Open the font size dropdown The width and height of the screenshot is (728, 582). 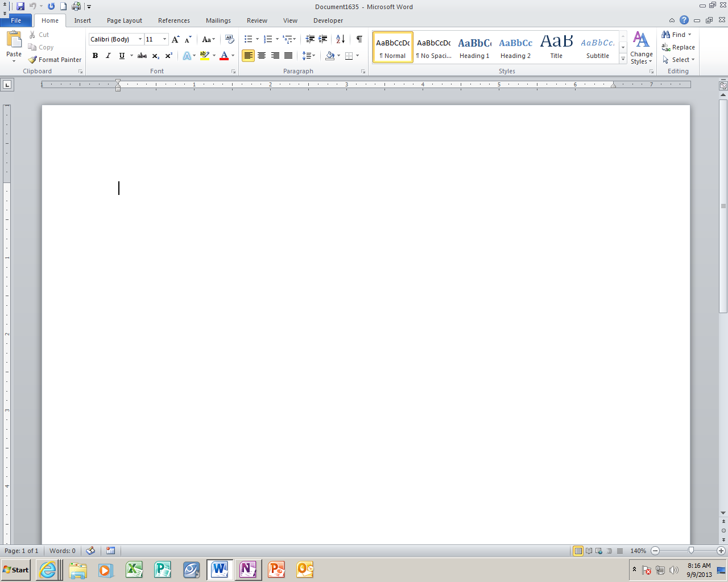click(165, 39)
